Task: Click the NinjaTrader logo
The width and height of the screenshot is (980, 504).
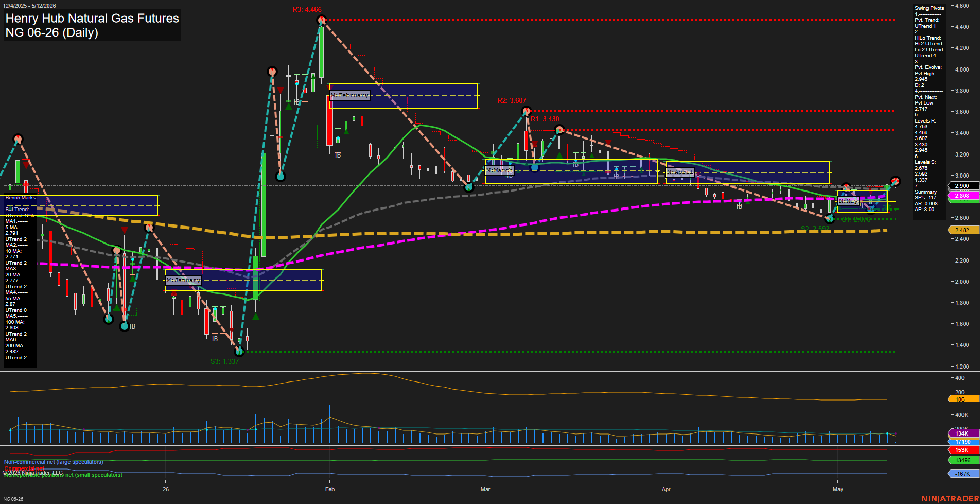Action: point(950,499)
